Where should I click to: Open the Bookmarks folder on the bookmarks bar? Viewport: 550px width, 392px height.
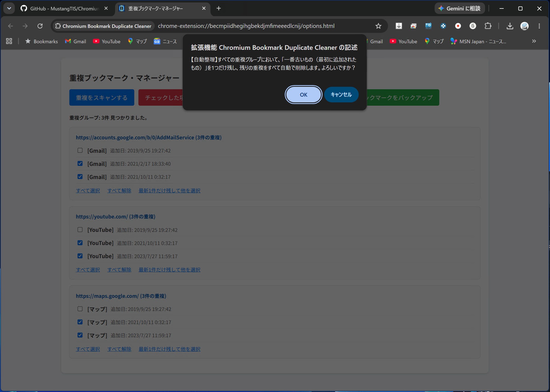[x=42, y=41]
